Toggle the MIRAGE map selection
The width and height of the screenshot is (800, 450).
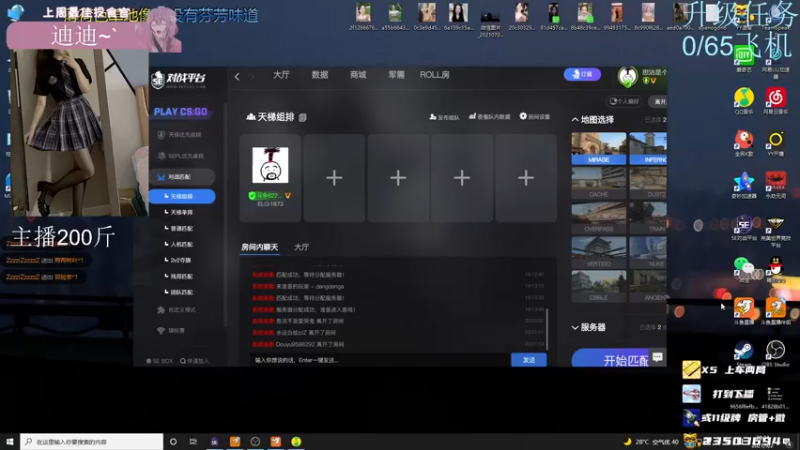598,148
